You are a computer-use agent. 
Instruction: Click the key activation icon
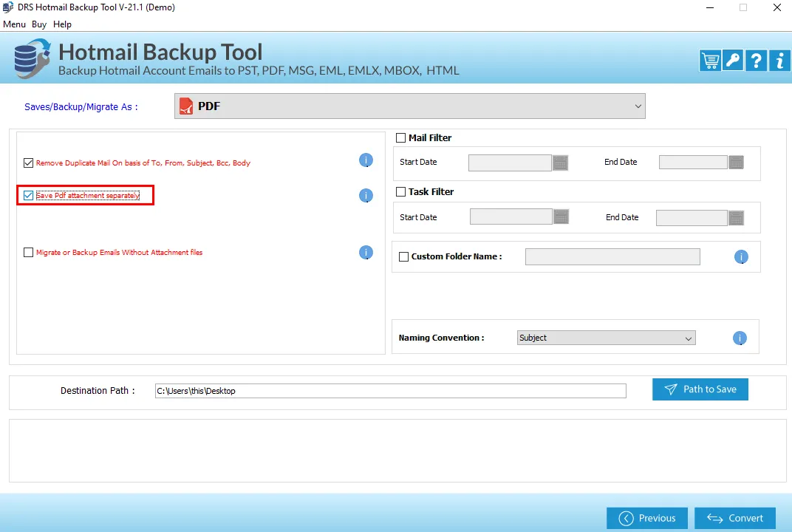732,61
